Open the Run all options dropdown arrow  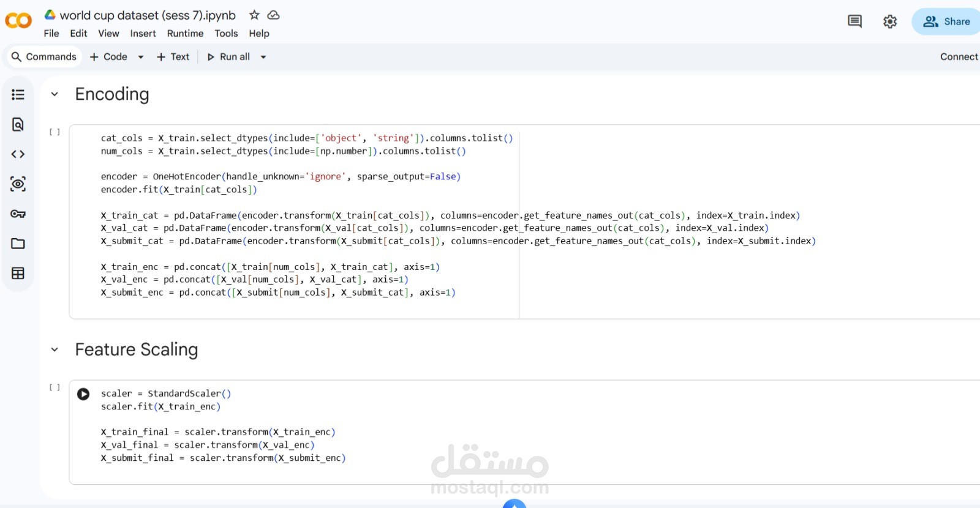pyautogui.click(x=263, y=57)
